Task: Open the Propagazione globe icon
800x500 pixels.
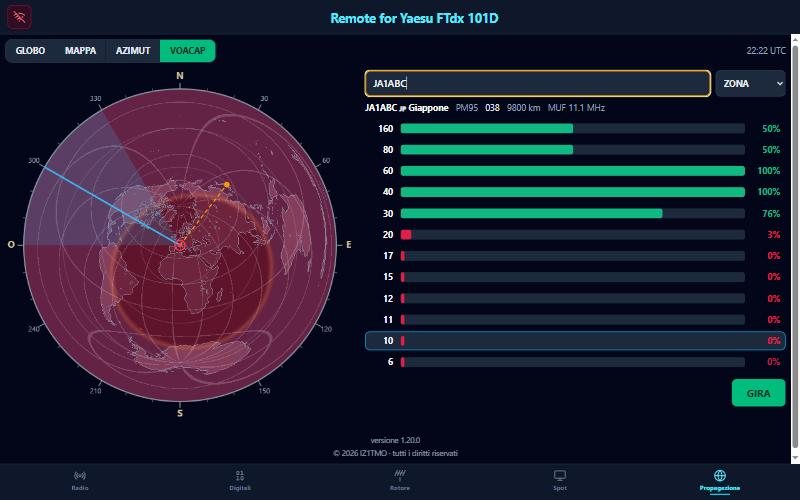Action: click(719, 476)
